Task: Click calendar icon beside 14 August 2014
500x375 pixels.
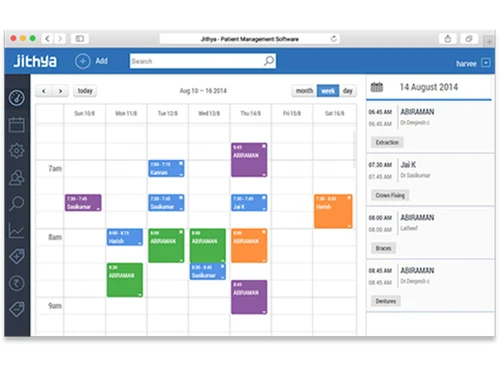Action: (x=377, y=87)
